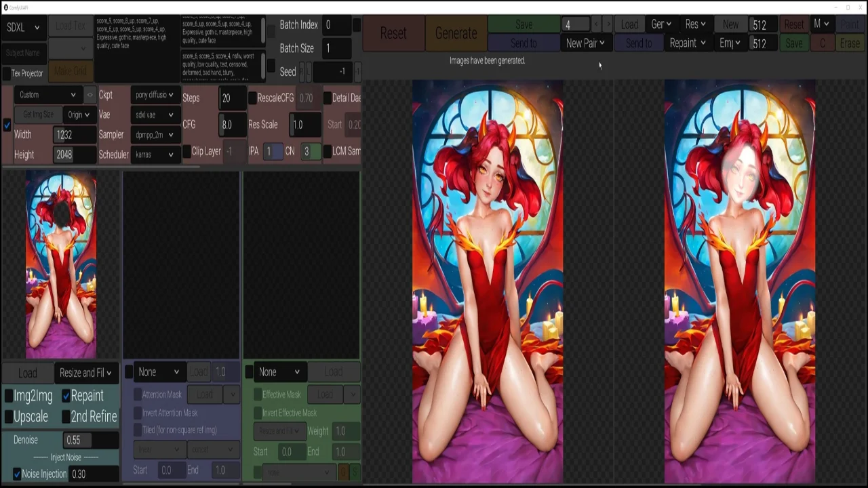
Task: Adjust the Denoise slider
Action: 90,440
